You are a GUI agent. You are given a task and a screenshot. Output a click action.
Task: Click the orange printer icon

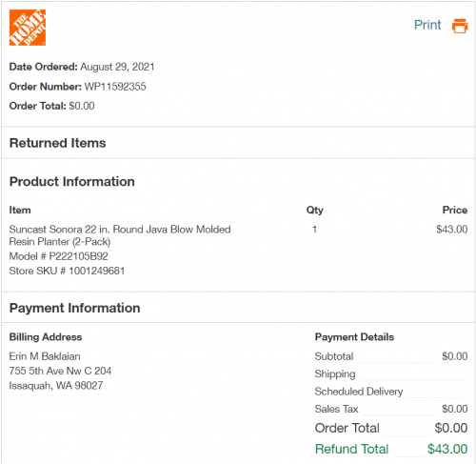coord(460,26)
